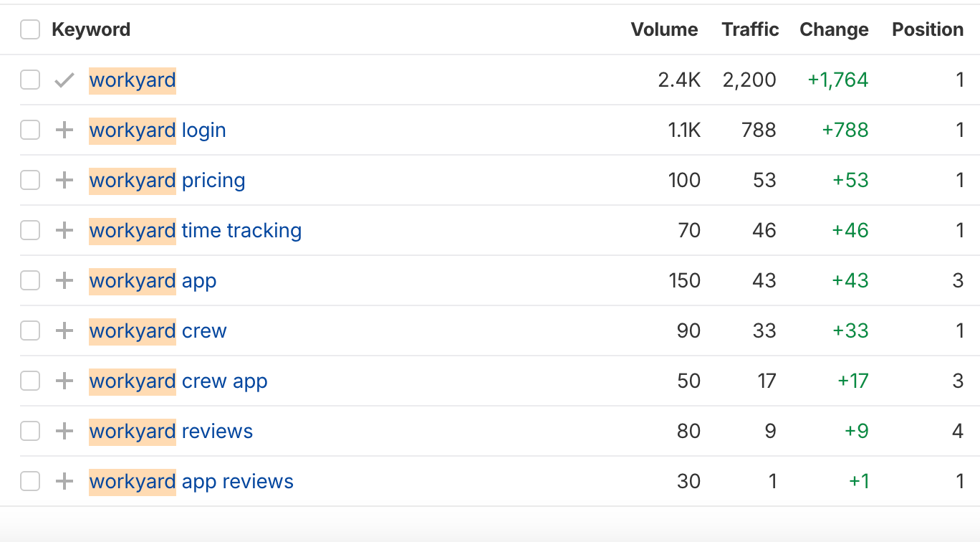The image size is (980, 542).
Task: Add workyard crew app with plus icon
Action: 64,381
